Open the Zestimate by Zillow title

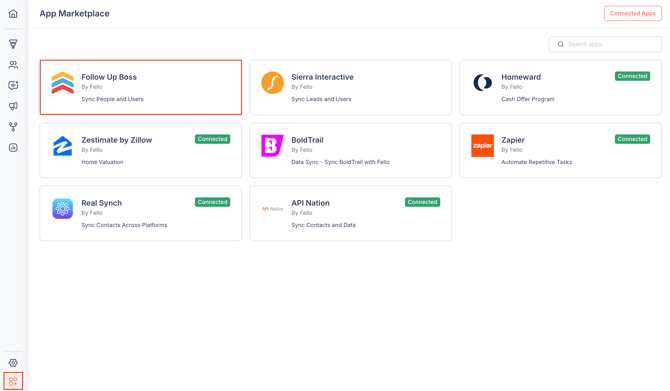117,140
